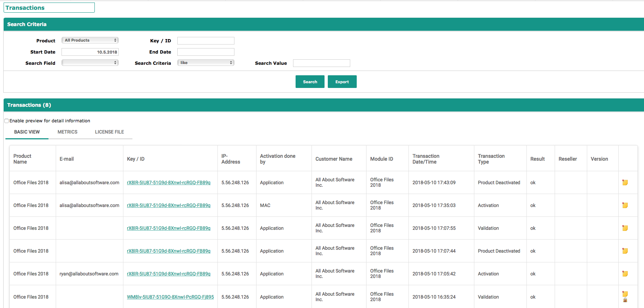Open note icon for 16:35:24 Validation row

click(x=625, y=294)
